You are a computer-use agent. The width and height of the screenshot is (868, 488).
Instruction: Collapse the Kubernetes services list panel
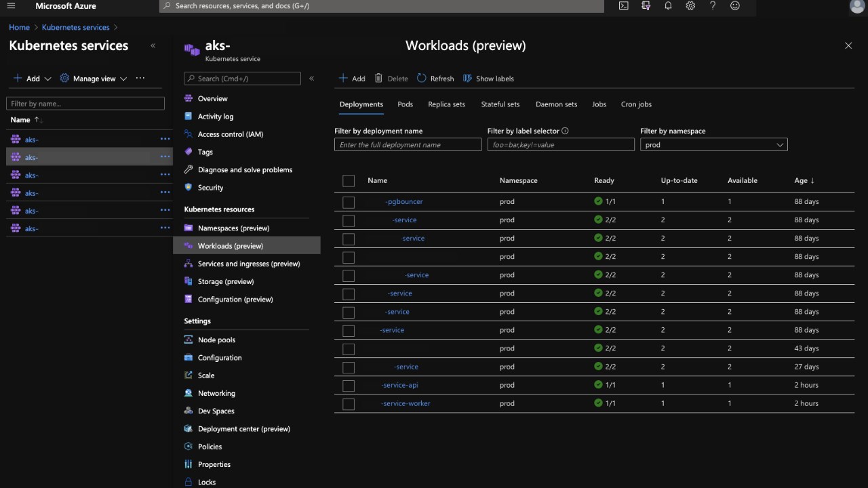153,45
